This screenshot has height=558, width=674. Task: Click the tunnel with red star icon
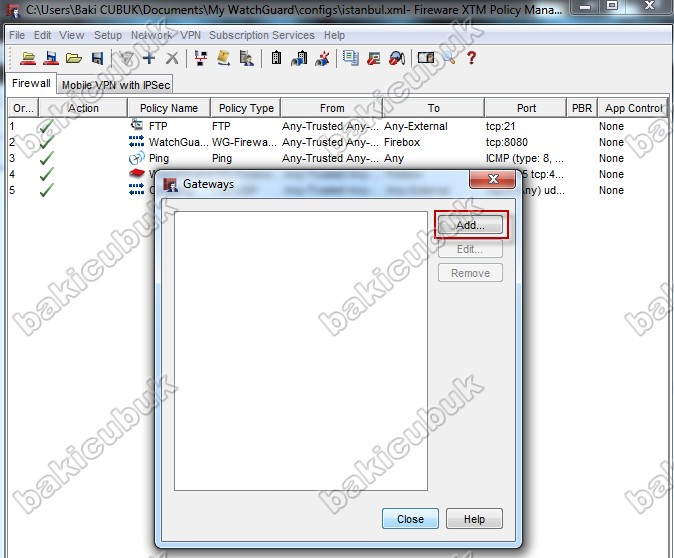tap(322, 58)
